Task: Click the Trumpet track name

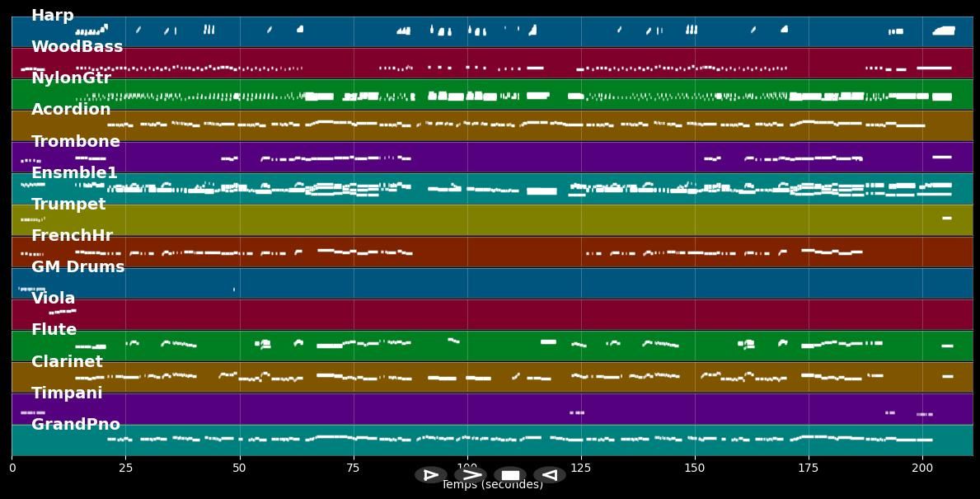Action: click(x=68, y=205)
